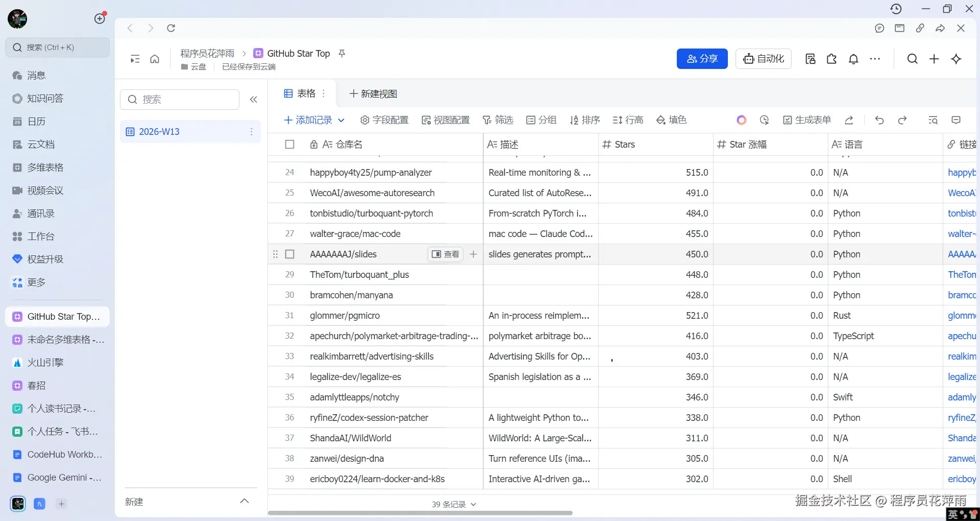
Task: Click the copy link icon in the top bar
Action: click(920, 28)
